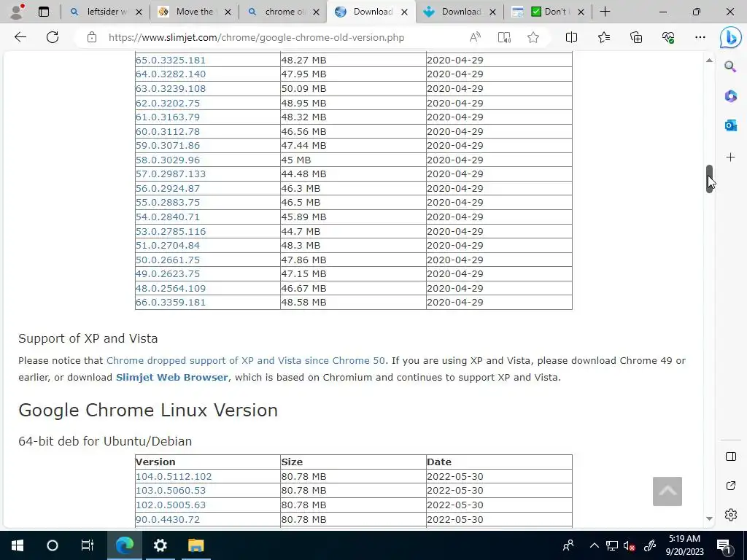This screenshot has height=560, width=747.
Task: Download Chrome version 53.0.2785.116
Action: click(x=171, y=231)
